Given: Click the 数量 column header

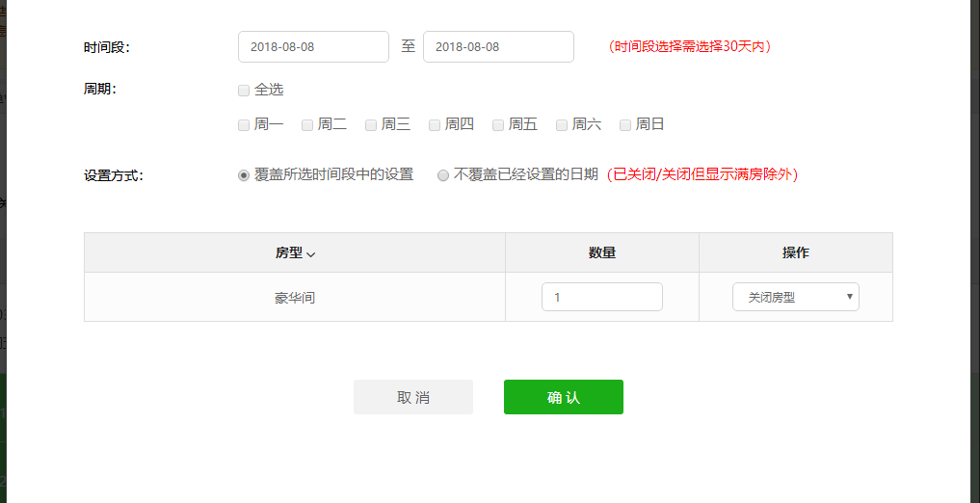Looking at the screenshot, I should coord(601,252).
